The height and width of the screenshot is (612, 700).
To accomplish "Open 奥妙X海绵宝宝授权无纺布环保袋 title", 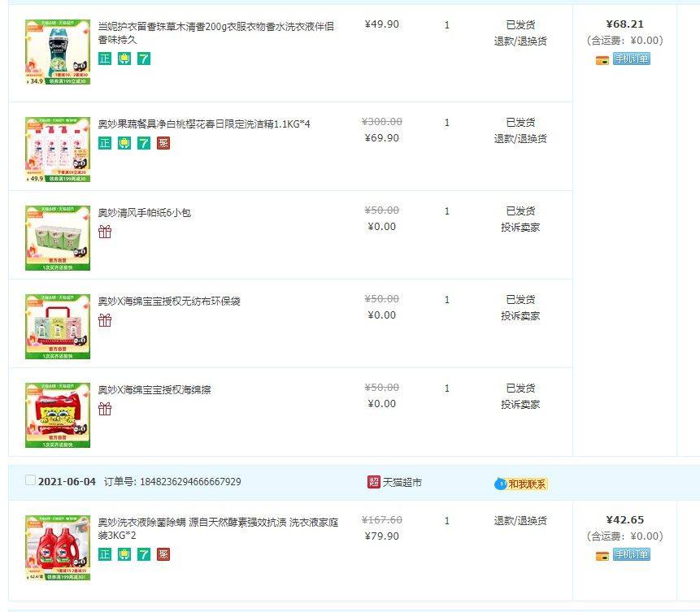I will click(169, 301).
